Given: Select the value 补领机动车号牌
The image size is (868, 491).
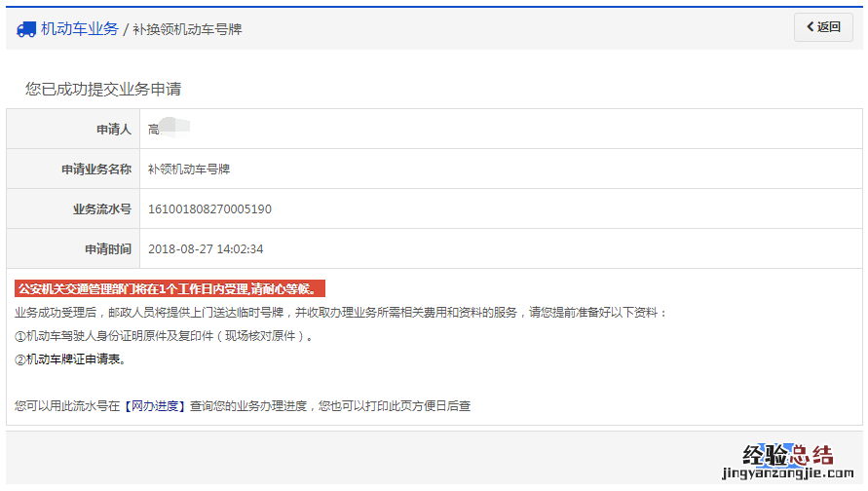Looking at the screenshot, I should point(189,170).
